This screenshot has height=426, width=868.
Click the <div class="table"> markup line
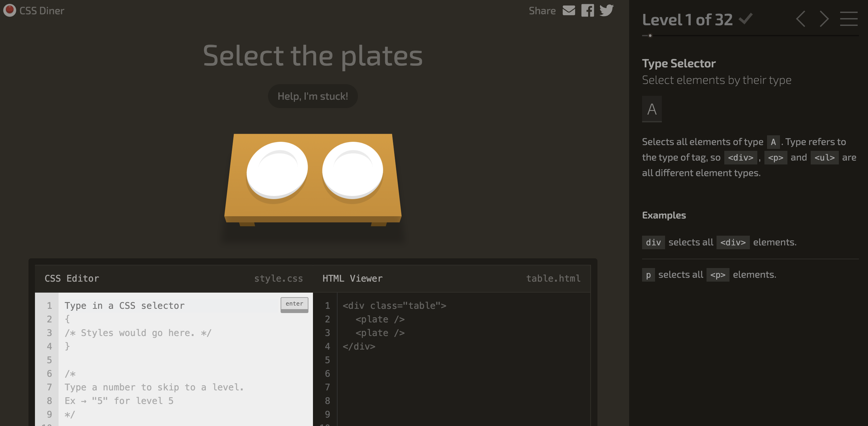pos(394,306)
